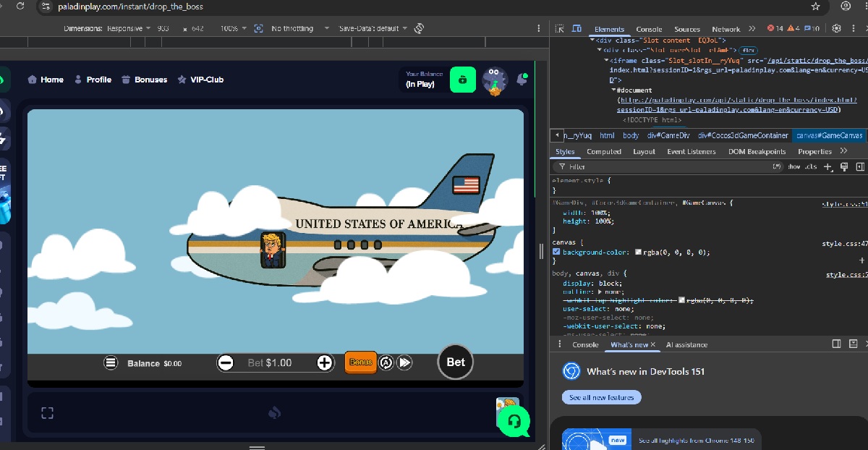Open color swatch for background-color rgba
Image resolution: width=868 pixels, height=450 pixels.
[x=639, y=252]
